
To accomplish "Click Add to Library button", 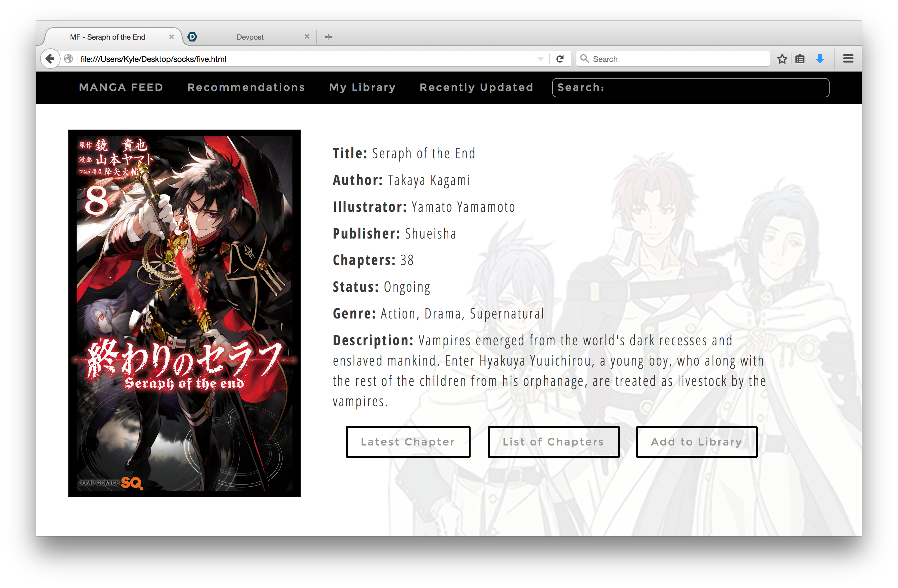I will tap(696, 442).
